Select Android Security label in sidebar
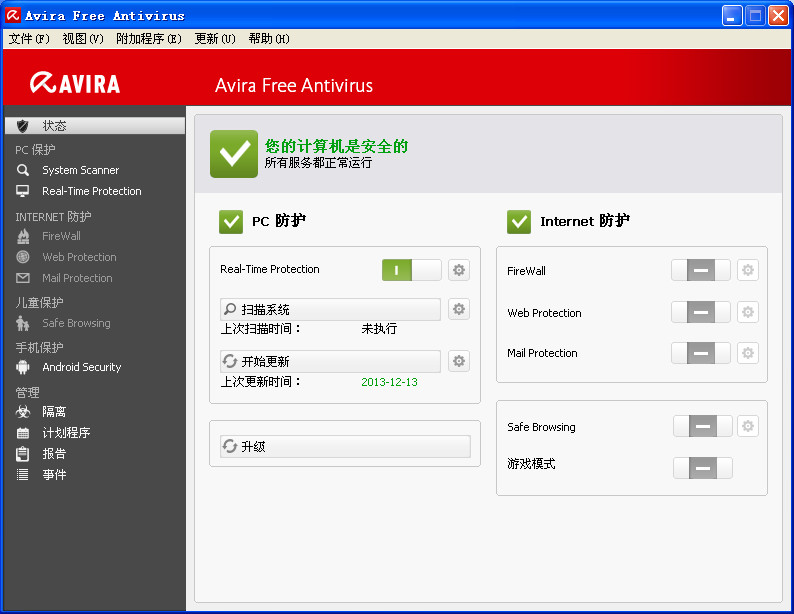This screenshot has height=614, width=794. click(82, 367)
